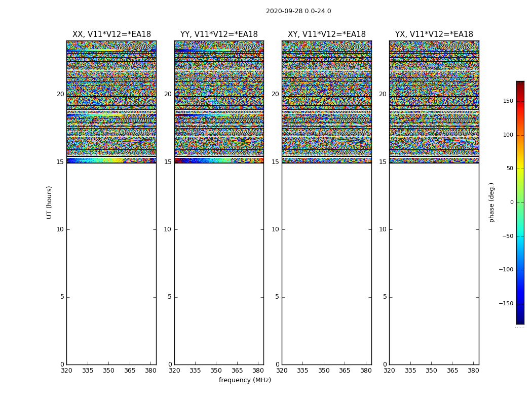This screenshot has width=532, height=405.
Task: Click the "5" y-tick of the YX panel
Action: pyautogui.click(x=385, y=297)
